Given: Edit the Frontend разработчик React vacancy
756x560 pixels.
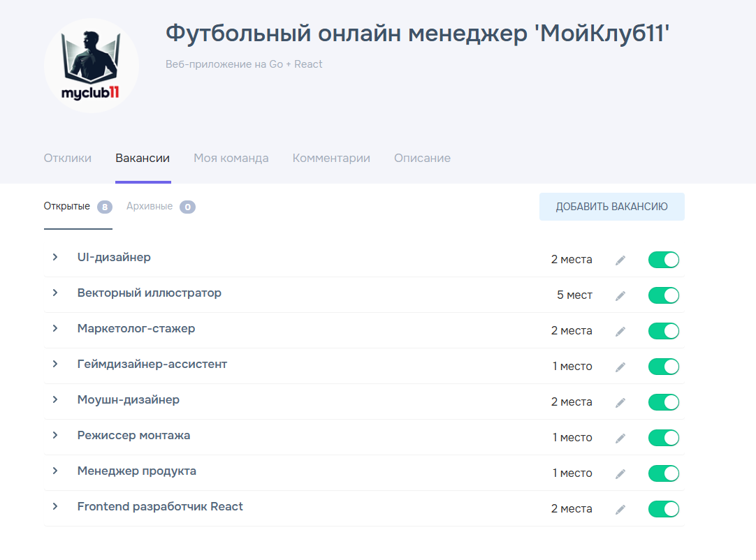Looking at the screenshot, I should click(x=620, y=510).
